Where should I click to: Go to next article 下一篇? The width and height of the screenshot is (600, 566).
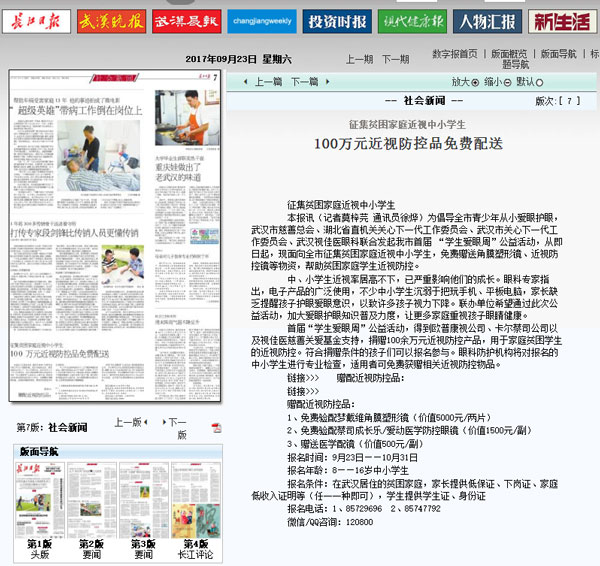coord(305,82)
